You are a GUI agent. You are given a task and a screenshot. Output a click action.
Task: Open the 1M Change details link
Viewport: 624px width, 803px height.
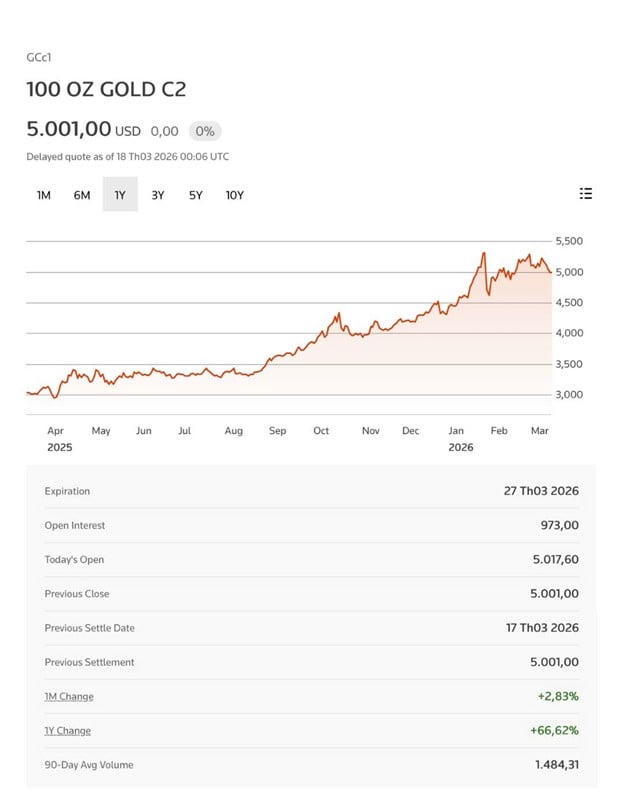pyautogui.click(x=69, y=696)
